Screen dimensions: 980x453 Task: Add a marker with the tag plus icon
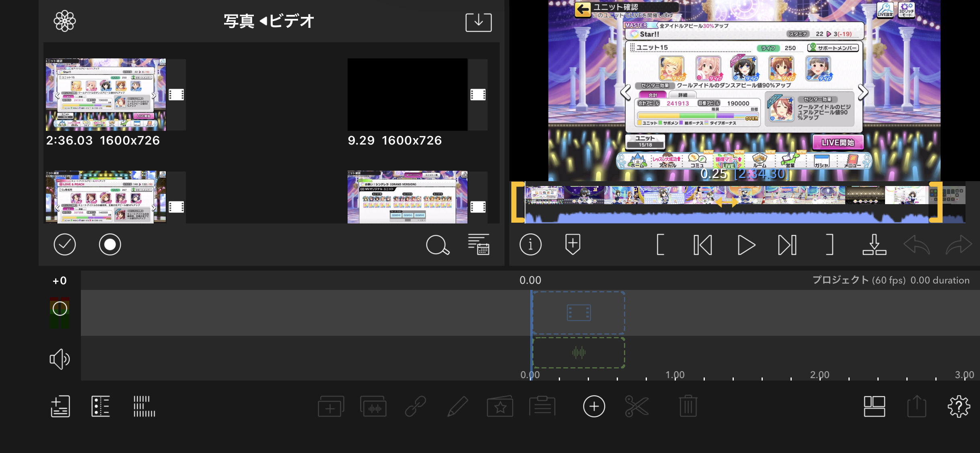point(573,244)
